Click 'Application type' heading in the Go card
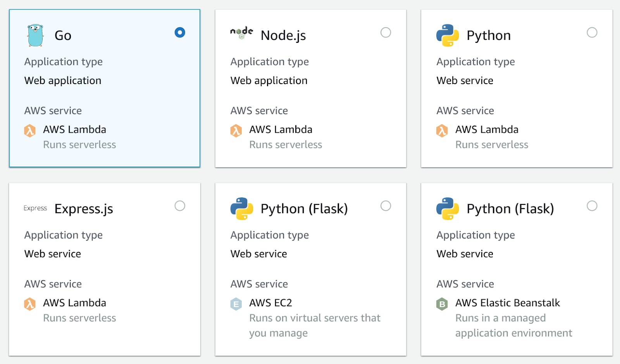Screen dimensions: 620x364 pyautogui.click(x=64, y=62)
